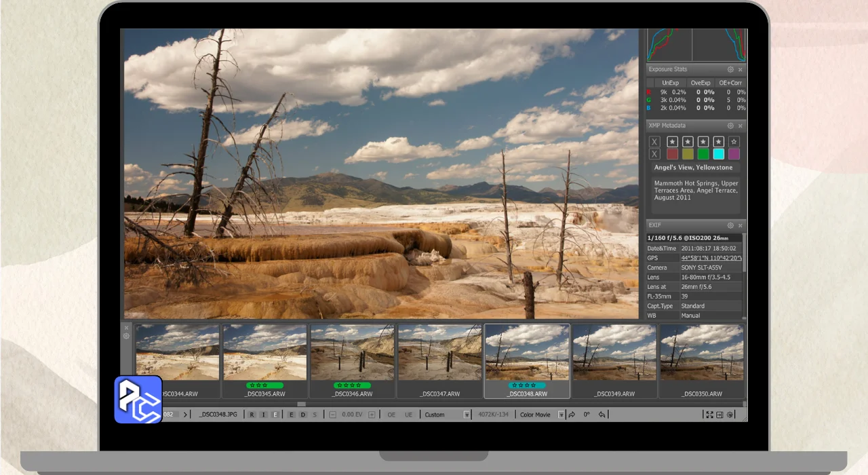The height and width of the screenshot is (475, 868).
Task: Open filmstrip settings gear icon
Action: (126, 336)
